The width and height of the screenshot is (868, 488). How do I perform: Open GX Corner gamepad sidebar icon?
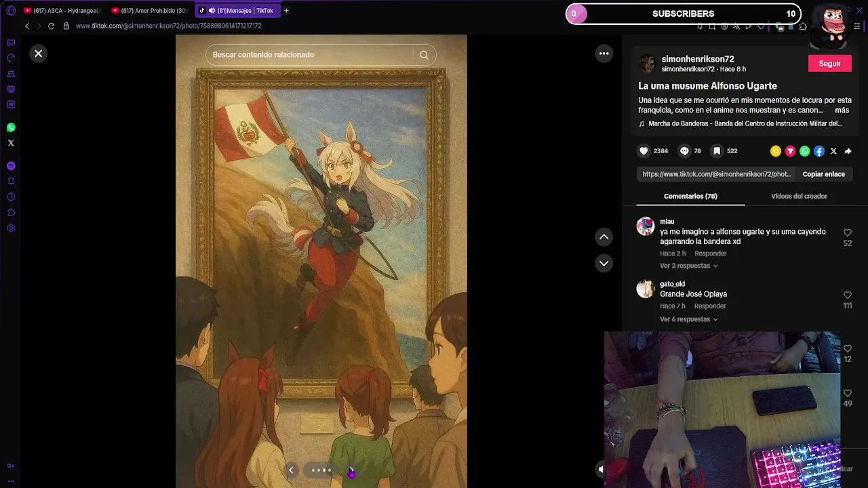(11, 43)
